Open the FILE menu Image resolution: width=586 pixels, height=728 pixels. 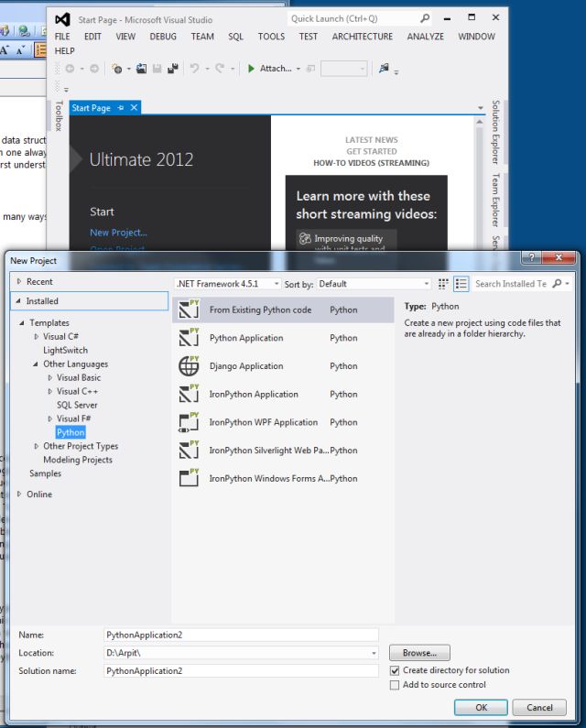tap(62, 37)
